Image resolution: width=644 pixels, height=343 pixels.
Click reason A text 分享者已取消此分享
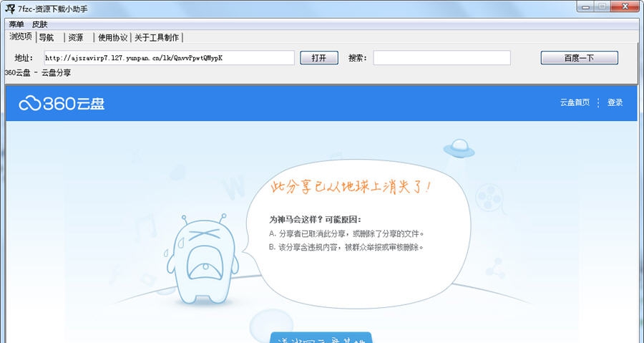click(346, 233)
